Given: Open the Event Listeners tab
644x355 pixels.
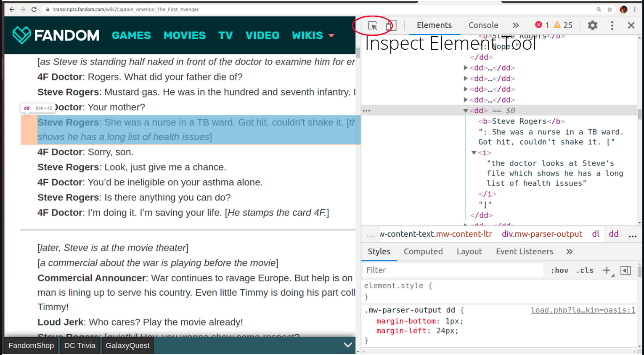Looking at the screenshot, I should click(525, 251).
